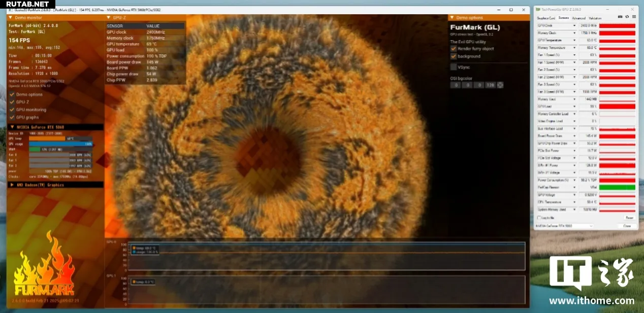Click the OSI bgcolor reset icon
Screen dimensions: 644x313
pyautogui.click(x=500, y=85)
